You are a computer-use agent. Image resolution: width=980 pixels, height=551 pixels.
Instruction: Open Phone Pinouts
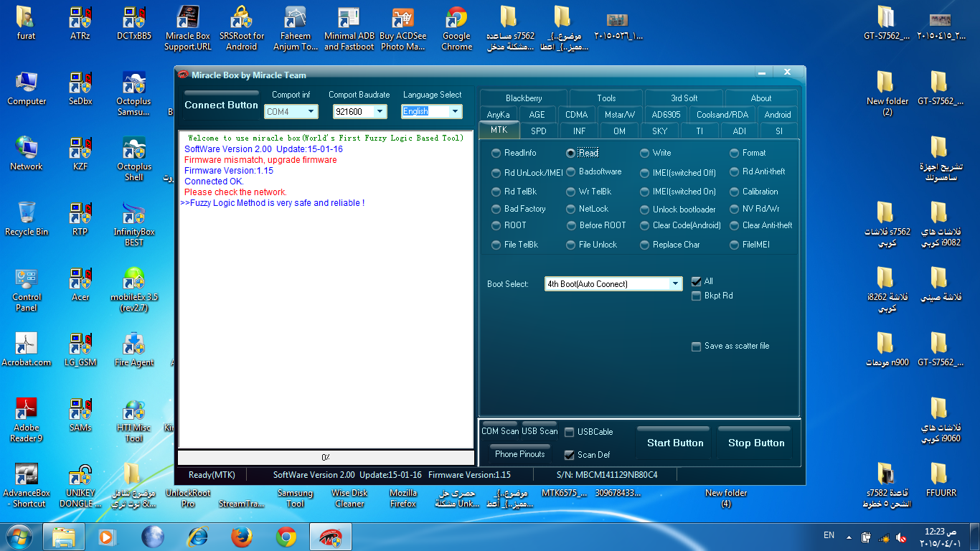pos(520,454)
